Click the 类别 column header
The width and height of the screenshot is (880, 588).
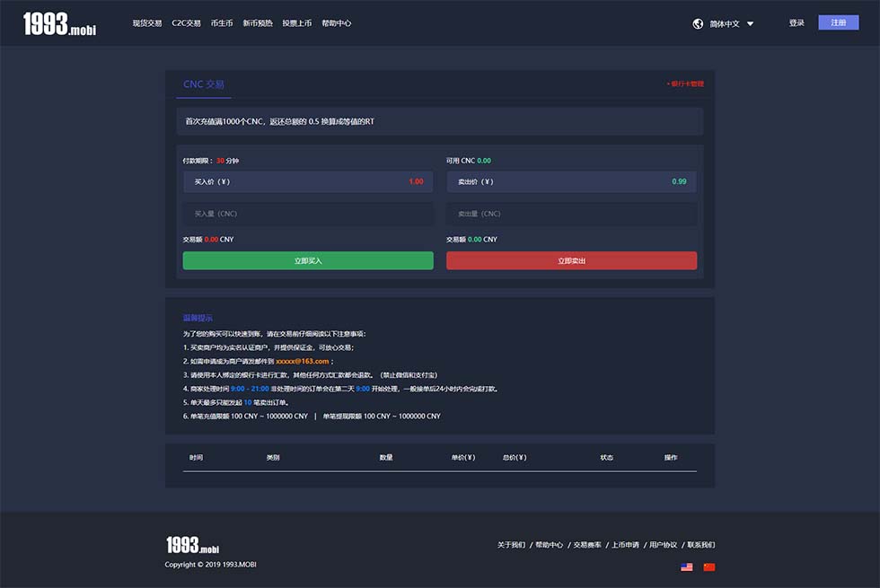[x=273, y=458]
